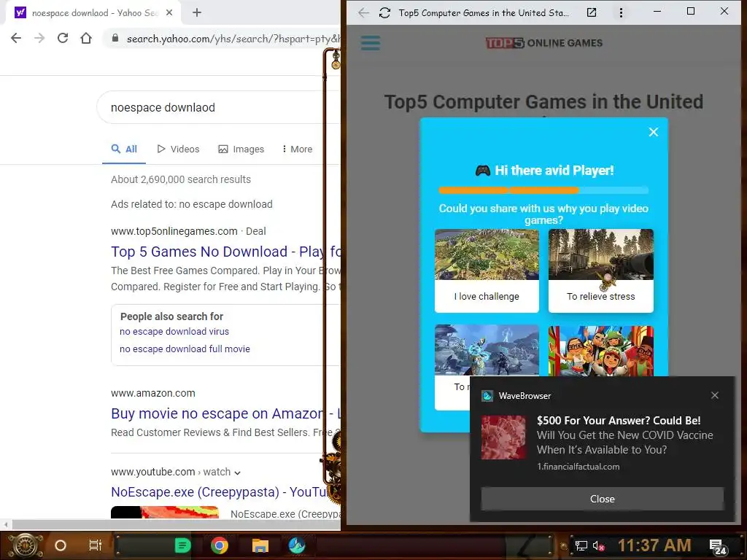Open Buy movie no escape on Amazon link

pyautogui.click(x=226, y=413)
